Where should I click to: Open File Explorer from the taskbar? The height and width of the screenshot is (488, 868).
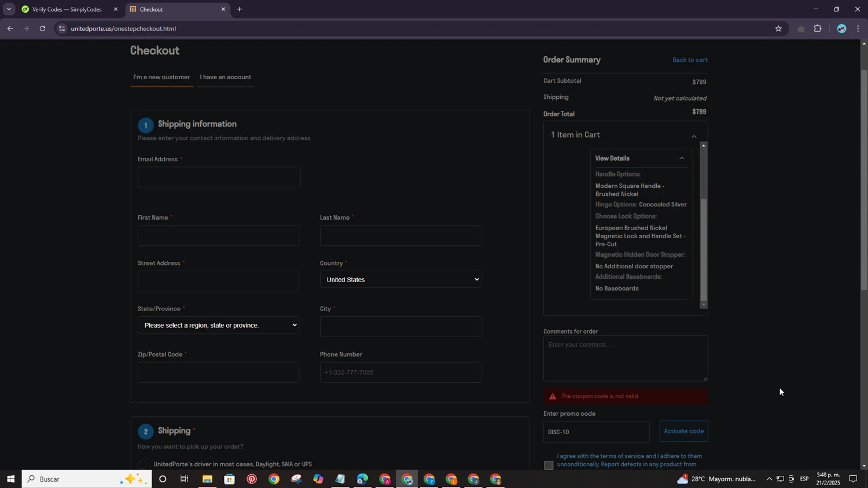207,479
